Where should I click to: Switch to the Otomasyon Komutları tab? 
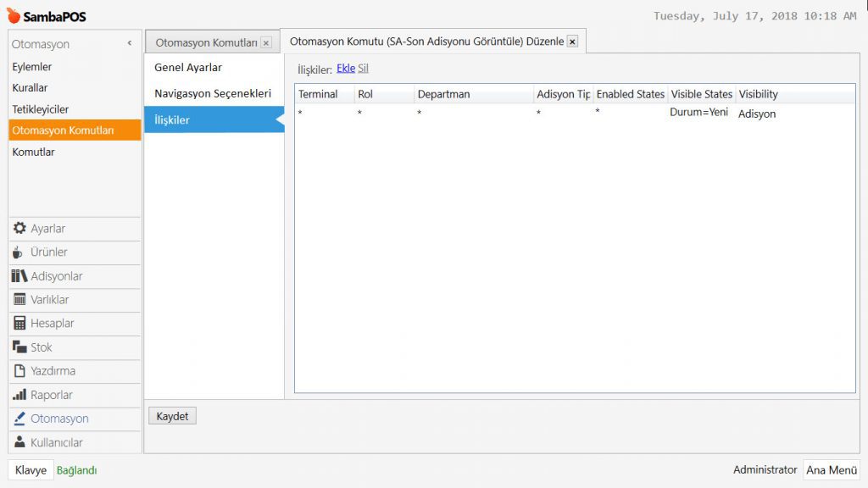[206, 42]
